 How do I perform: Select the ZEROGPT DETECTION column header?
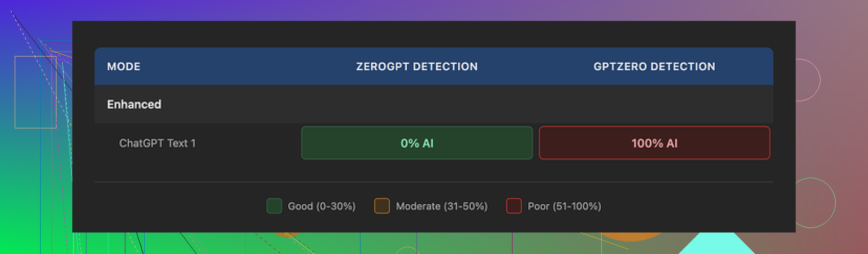416,67
